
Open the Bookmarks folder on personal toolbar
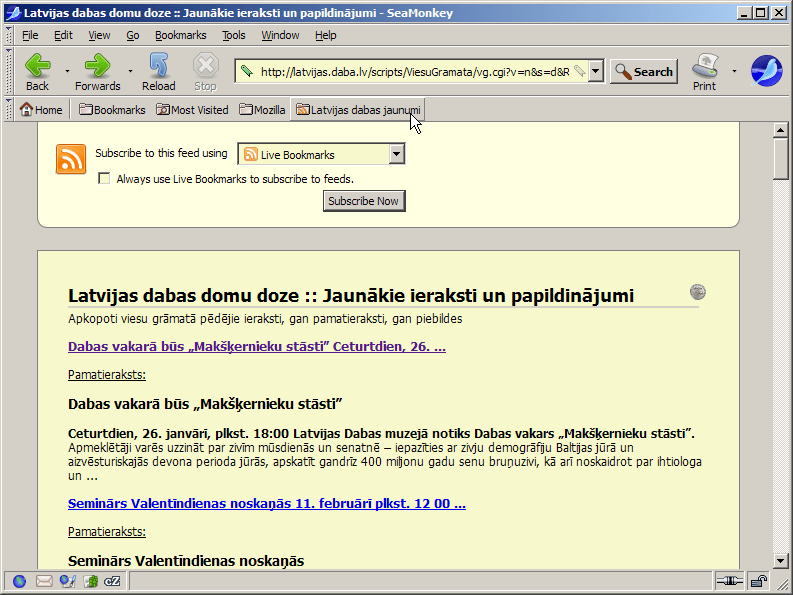pos(112,110)
